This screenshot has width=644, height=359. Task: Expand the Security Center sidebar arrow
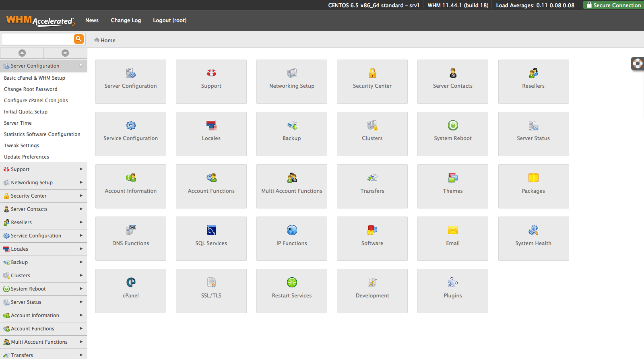[81, 196]
